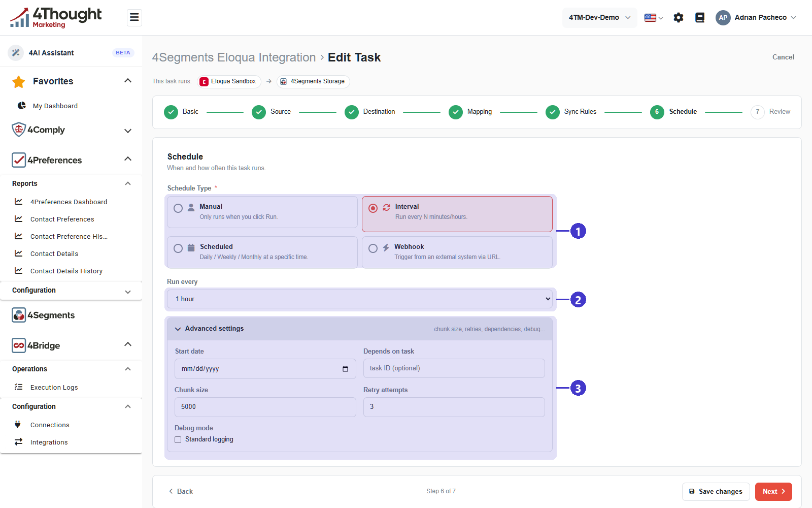Image resolution: width=812 pixels, height=508 pixels.
Task: Click the 4Thought Marketing logo
Action: (x=56, y=18)
